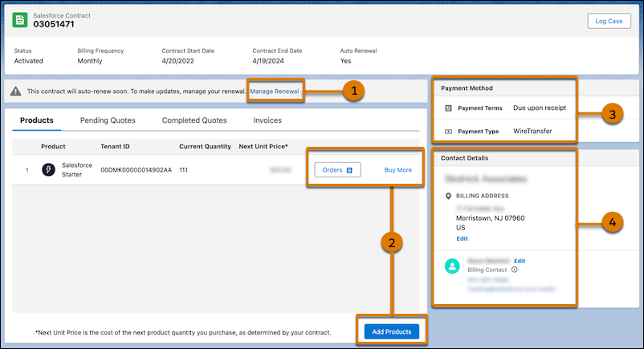Image resolution: width=644 pixels, height=349 pixels.
Task: Click the Auto Renewal value Yes
Action: coord(345,61)
